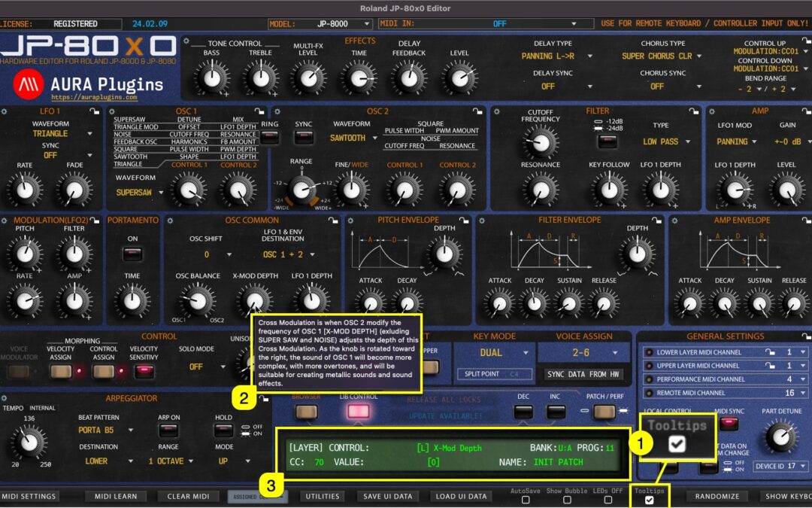Open MIDI SETTINGS in the bottom bar
Image resolution: width=812 pixels, height=508 pixels.
click(30, 496)
